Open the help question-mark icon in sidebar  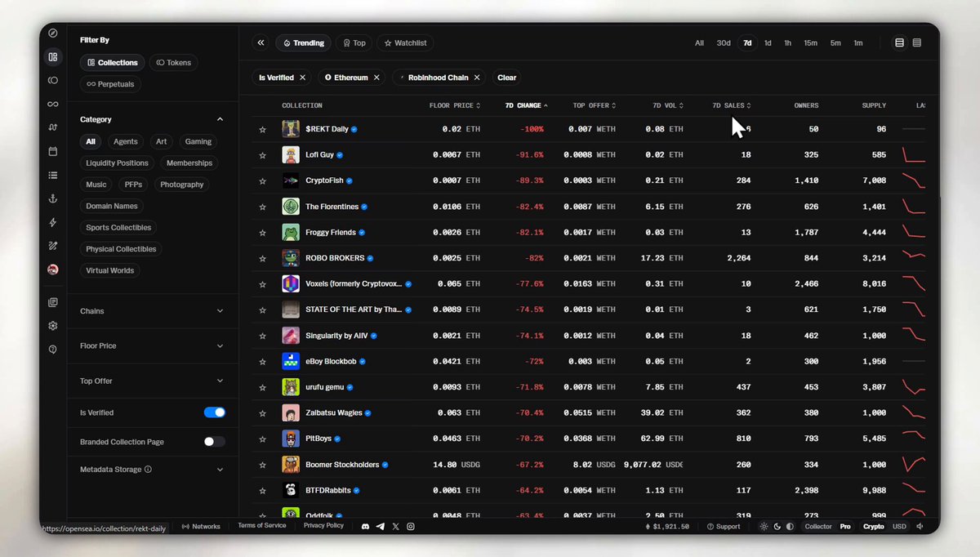click(53, 349)
